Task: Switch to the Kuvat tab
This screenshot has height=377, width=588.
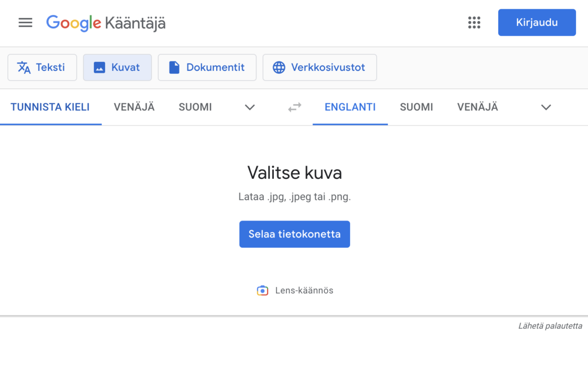Action: pos(117,67)
